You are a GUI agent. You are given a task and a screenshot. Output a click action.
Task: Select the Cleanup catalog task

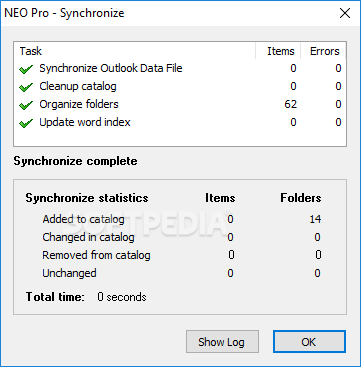(x=180, y=87)
